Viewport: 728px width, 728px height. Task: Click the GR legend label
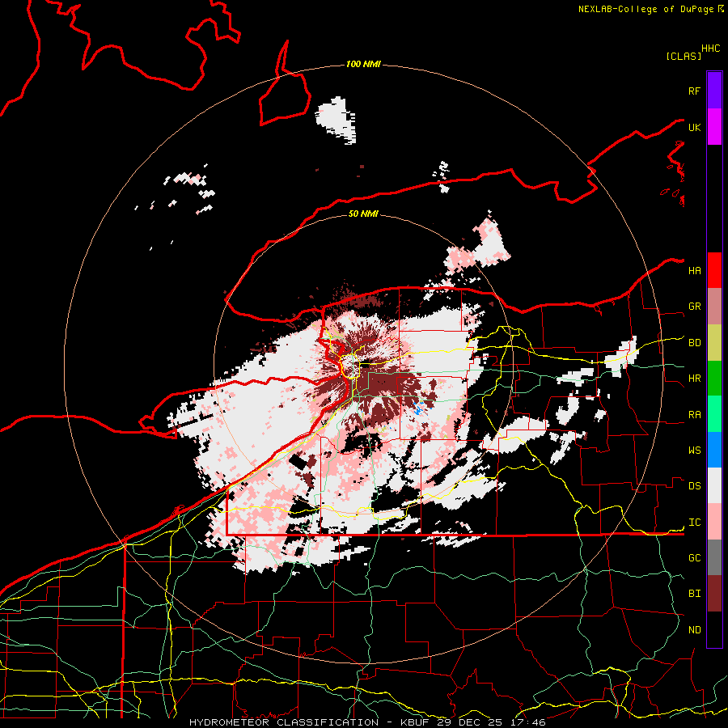[694, 307]
